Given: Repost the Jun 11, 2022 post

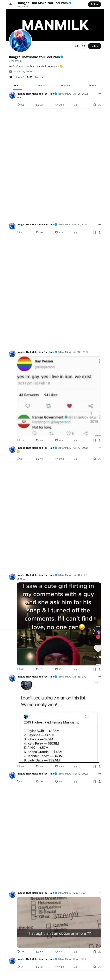Looking at the screenshot, I should [37, 669].
